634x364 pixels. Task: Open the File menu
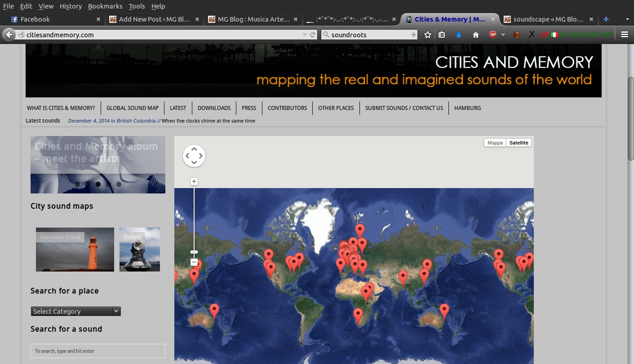(8, 6)
